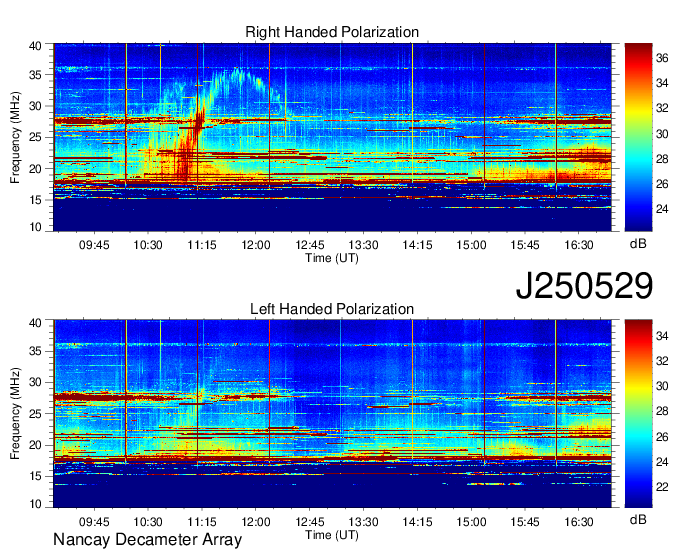Click the 12:45 time tick of Left Handed plot

[310, 522]
